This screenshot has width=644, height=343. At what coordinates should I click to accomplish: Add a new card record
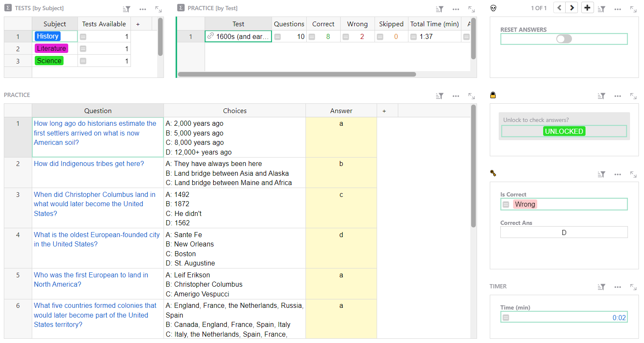tap(587, 8)
